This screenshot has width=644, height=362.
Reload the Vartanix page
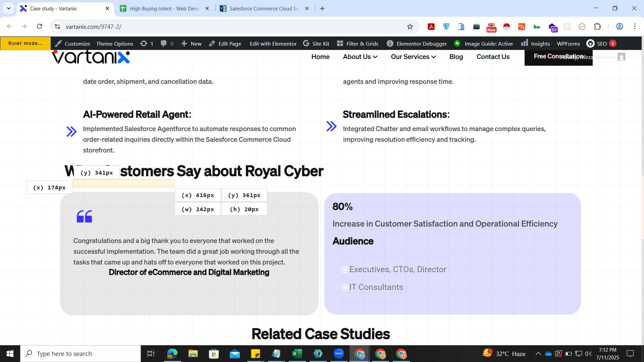pos(39,26)
